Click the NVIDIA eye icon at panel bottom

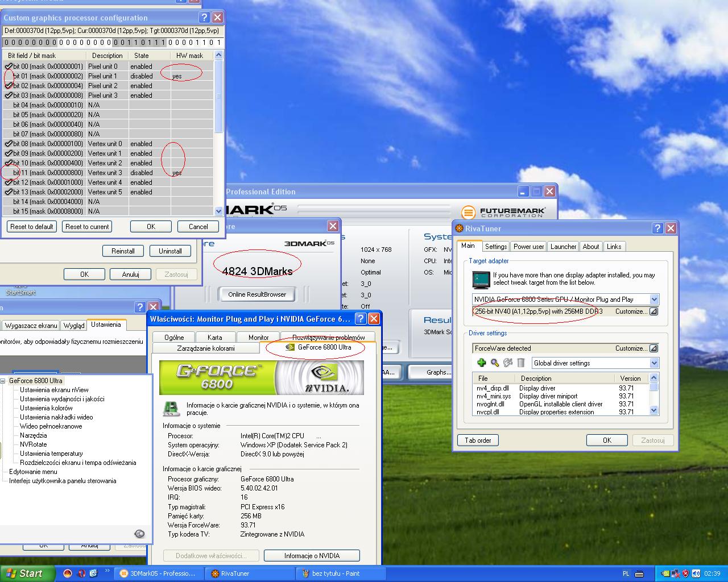139,534
